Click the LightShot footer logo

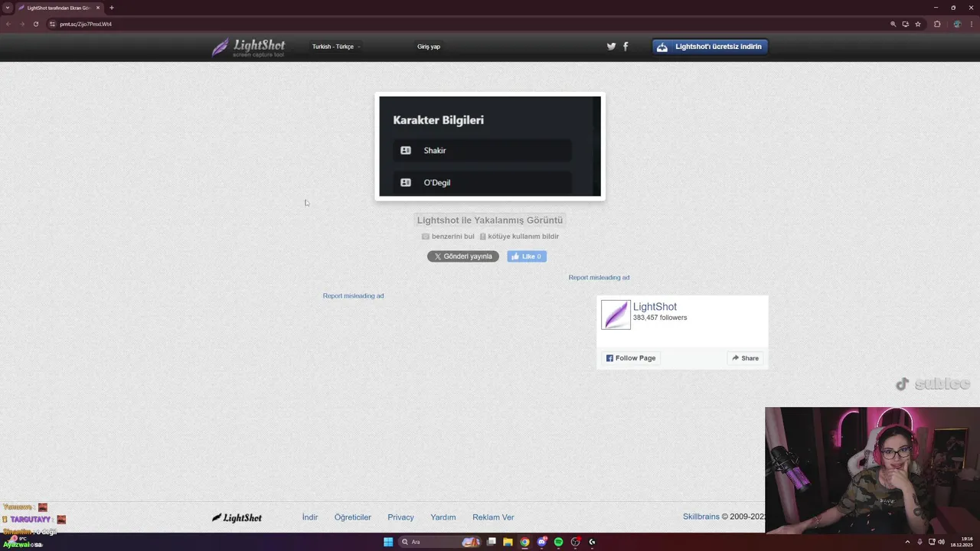pos(237,517)
